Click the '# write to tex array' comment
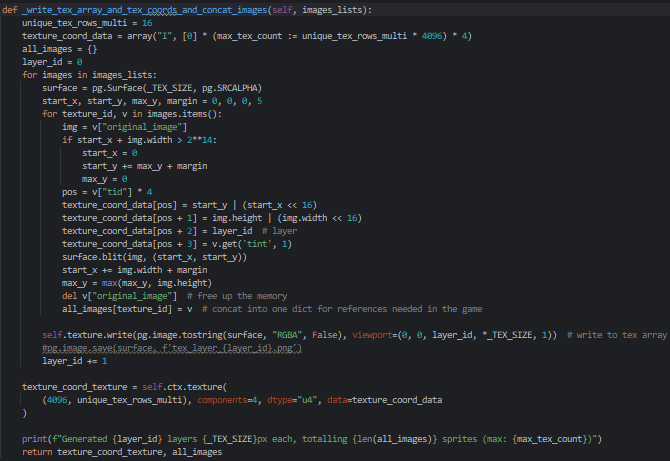 [x=617, y=335]
